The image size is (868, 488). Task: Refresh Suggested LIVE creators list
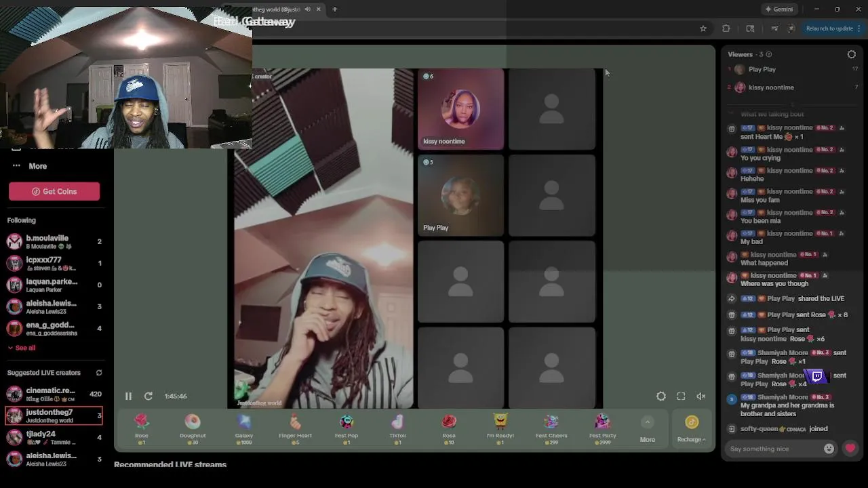coord(99,373)
